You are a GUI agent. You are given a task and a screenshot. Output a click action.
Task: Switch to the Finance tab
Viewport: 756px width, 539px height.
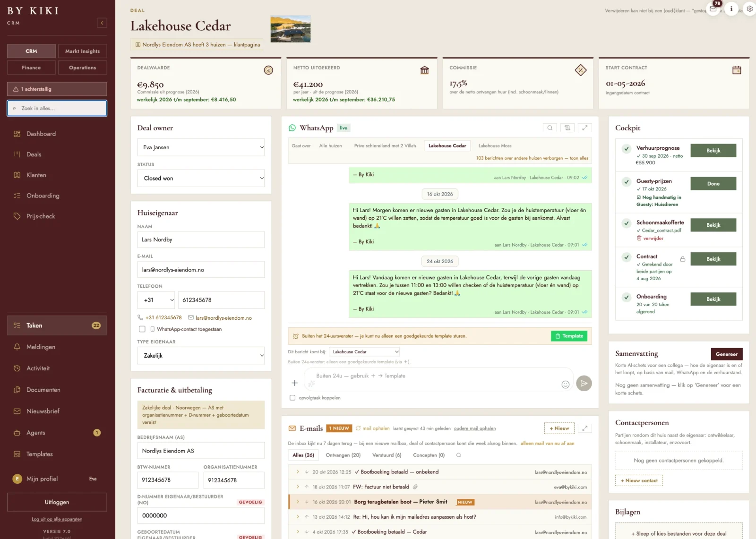click(x=31, y=68)
